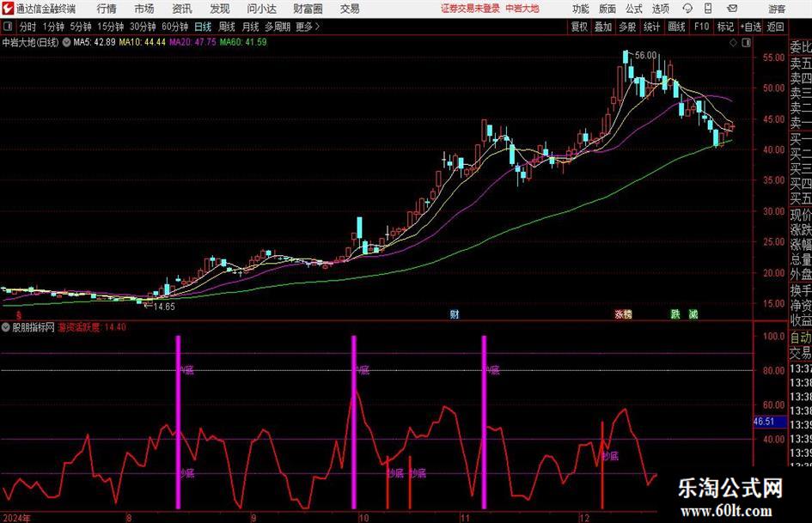Click the 多股 multi-stock button
This screenshot has height=523, width=812.
tap(627, 27)
